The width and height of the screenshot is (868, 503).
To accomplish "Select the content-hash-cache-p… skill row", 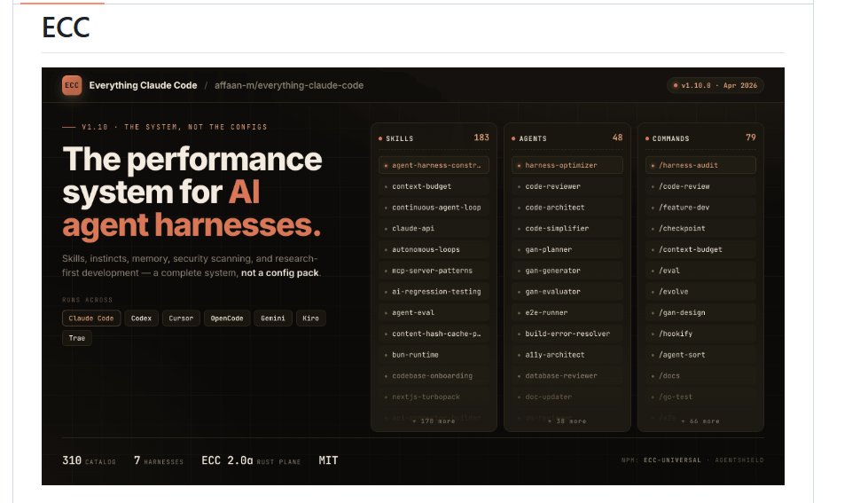I will [434, 334].
